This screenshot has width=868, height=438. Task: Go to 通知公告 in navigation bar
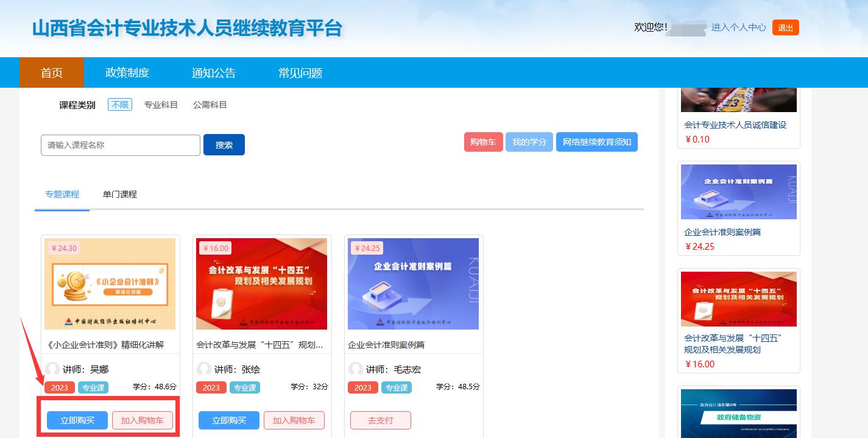[214, 73]
